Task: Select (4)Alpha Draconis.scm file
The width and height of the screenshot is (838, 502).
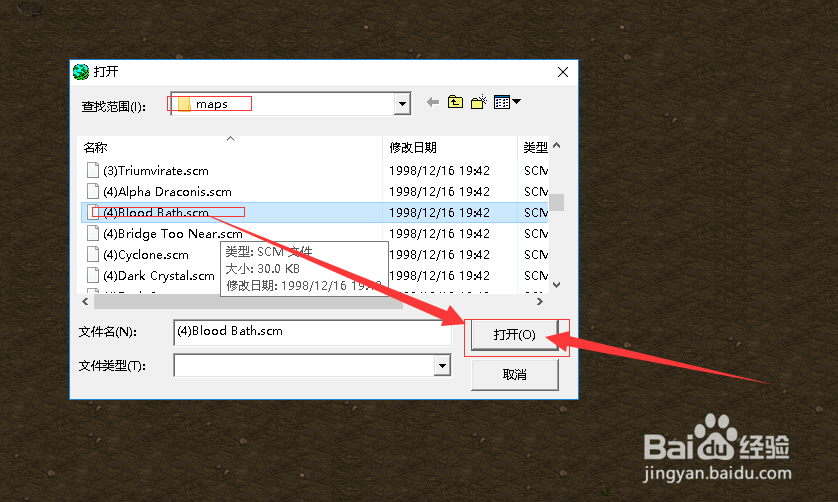Action: [x=167, y=191]
